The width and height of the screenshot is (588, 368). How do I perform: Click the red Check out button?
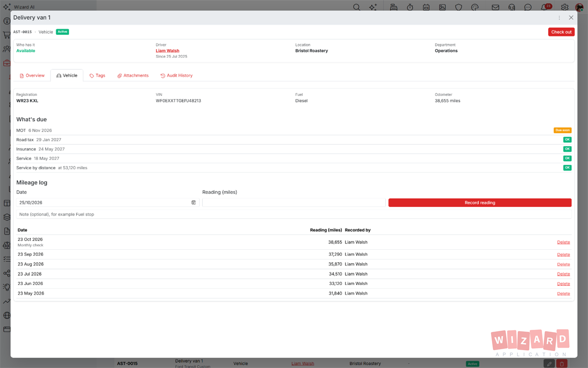pos(561,32)
